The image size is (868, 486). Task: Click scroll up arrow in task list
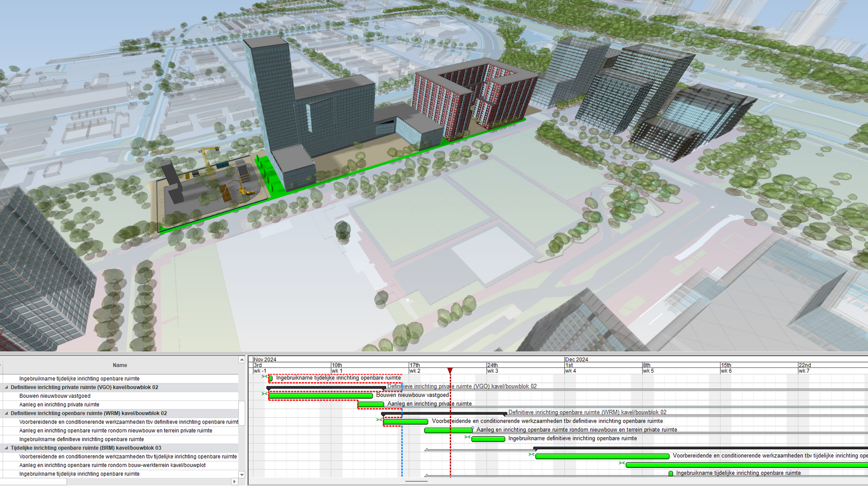[242, 360]
